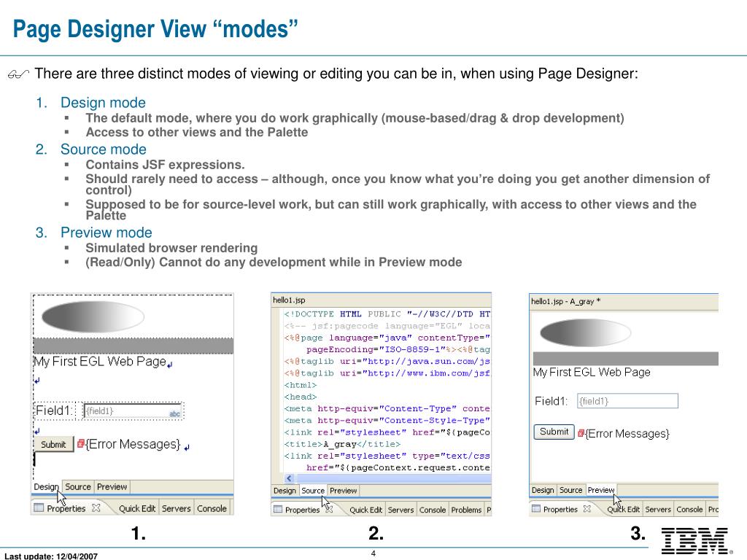Open the Problems view in screenshot 2
Viewport: 747px width, 560px height.
tap(466, 510)
